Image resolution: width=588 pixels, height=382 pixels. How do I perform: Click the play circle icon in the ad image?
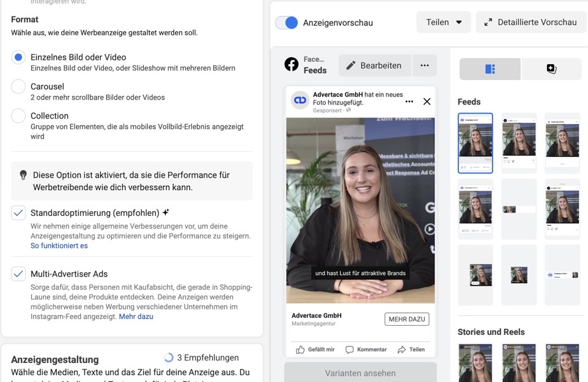coord(430,229)
